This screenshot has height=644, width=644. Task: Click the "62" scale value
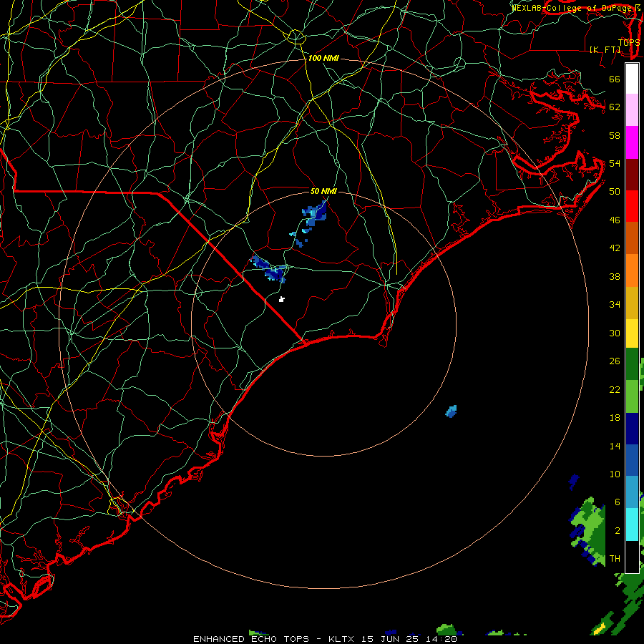[615, 107]
